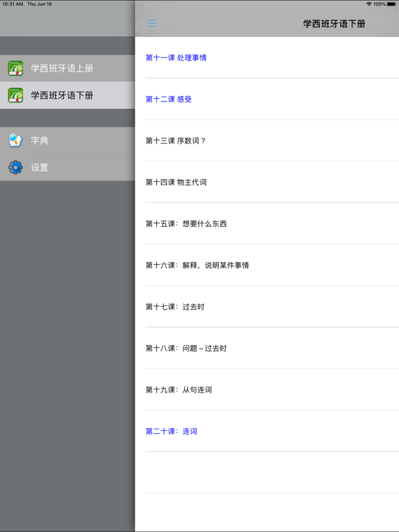Open lesson 第十二课 感受

(x=267, y=99)
